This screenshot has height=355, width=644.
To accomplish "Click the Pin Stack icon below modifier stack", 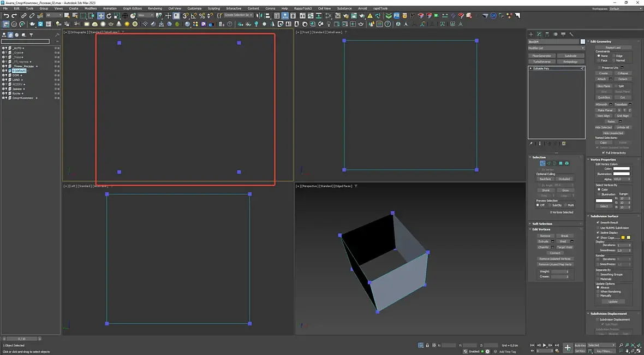I will (531, 144).
